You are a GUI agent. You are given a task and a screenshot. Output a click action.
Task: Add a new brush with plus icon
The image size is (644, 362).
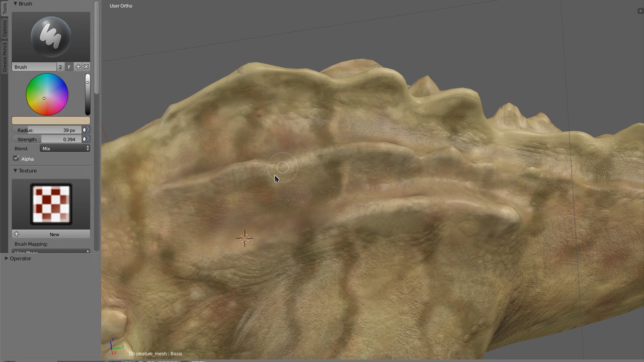78,67
